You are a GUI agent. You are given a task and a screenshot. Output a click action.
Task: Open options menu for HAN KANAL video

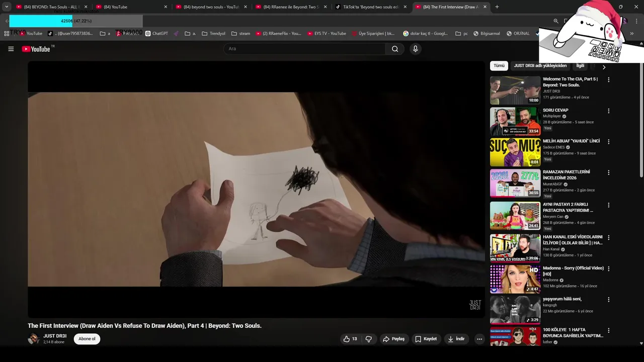point(608,237)
